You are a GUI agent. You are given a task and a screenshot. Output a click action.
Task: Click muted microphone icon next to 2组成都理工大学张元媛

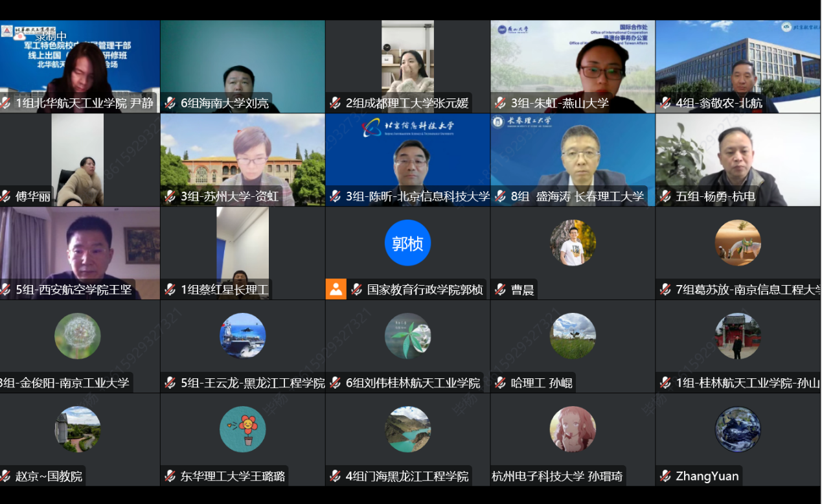[x=336, y=103]
